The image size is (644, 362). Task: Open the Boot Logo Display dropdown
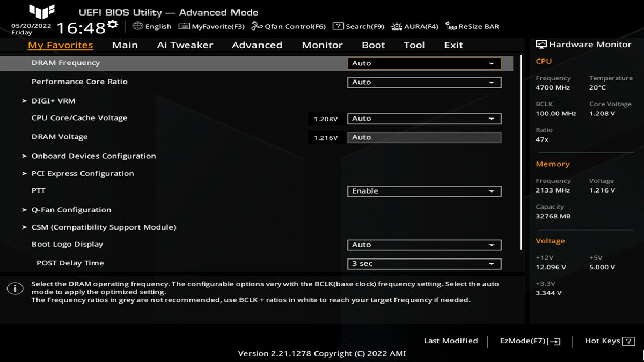(x=424, y=245)
